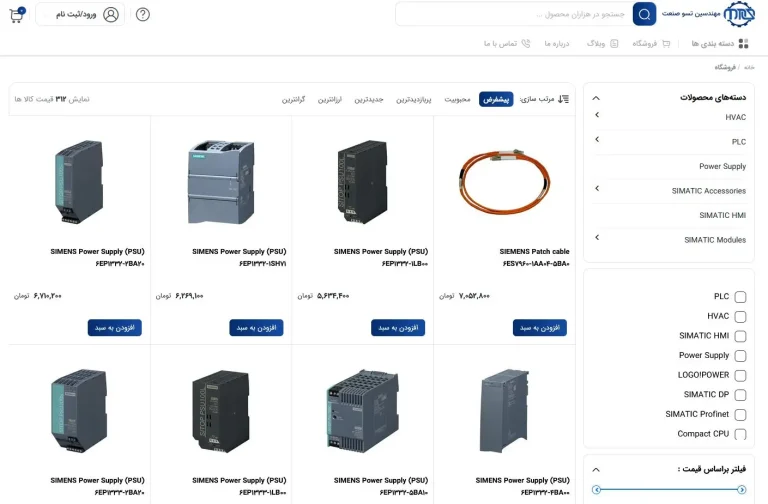Viewport: 768px width, 504px height.
Task: Add the SIEMENS Patch cable to cart
Action: 540,327
